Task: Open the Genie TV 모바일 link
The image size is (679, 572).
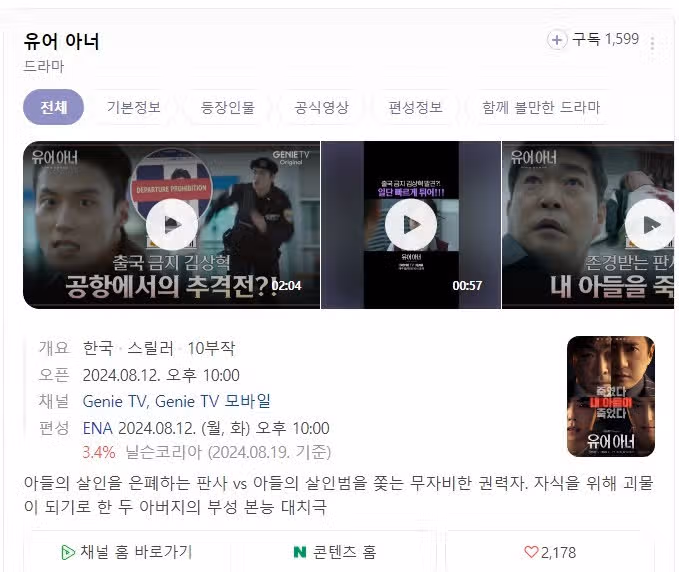Action: click(x=213, y=401)
